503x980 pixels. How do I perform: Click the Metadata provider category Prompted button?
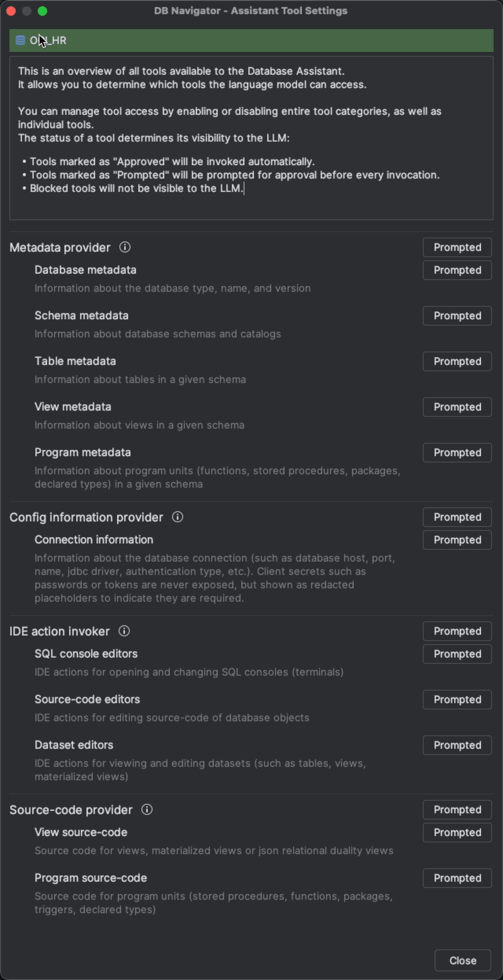[x=457, y=247]
